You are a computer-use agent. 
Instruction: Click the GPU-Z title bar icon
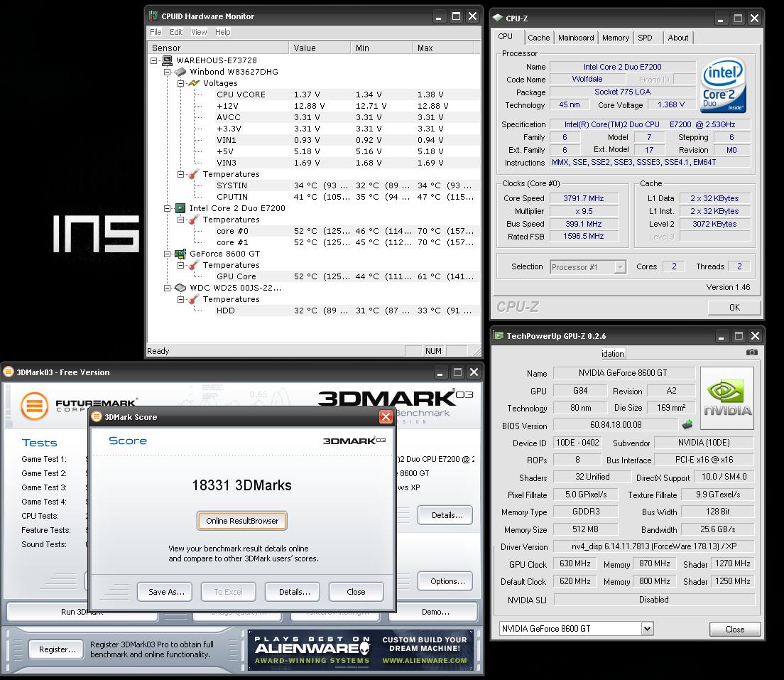pyautogui.click(x=499, y=336)
